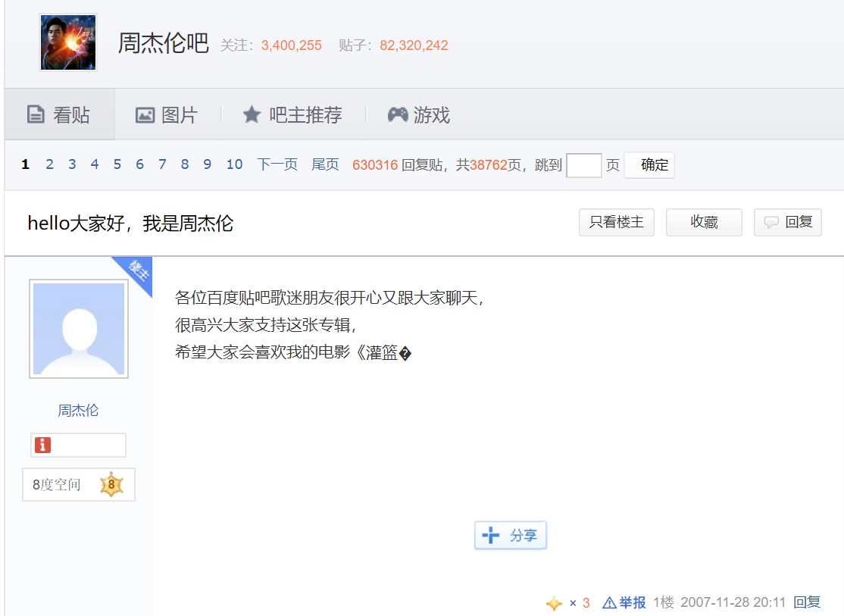Screen dimensions: 844x616
Task: Click the current page number 1
Action: tap(25, 164)
